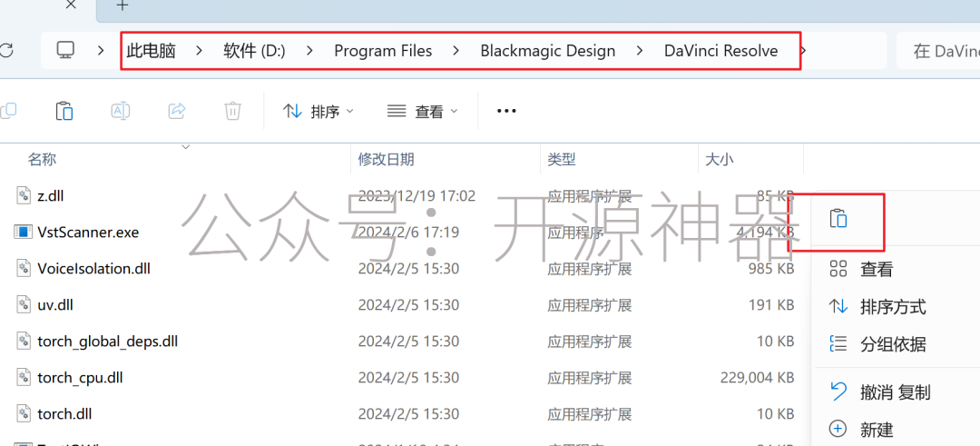This screenshot has width=980, height=446.
Task: Expand the chevron after the monitor icon
Action: point(101,51)
